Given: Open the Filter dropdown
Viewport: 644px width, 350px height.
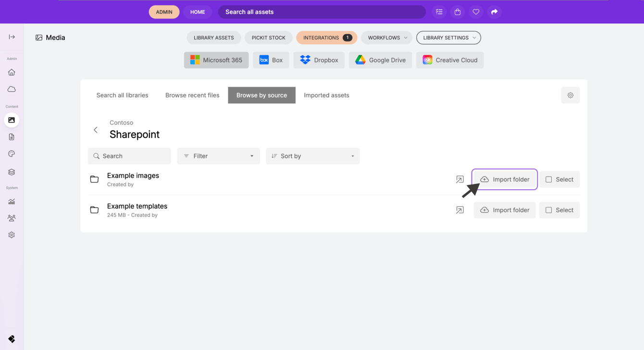Looking at the screenshot, I should pyautogui.click(x=218, y=156).
